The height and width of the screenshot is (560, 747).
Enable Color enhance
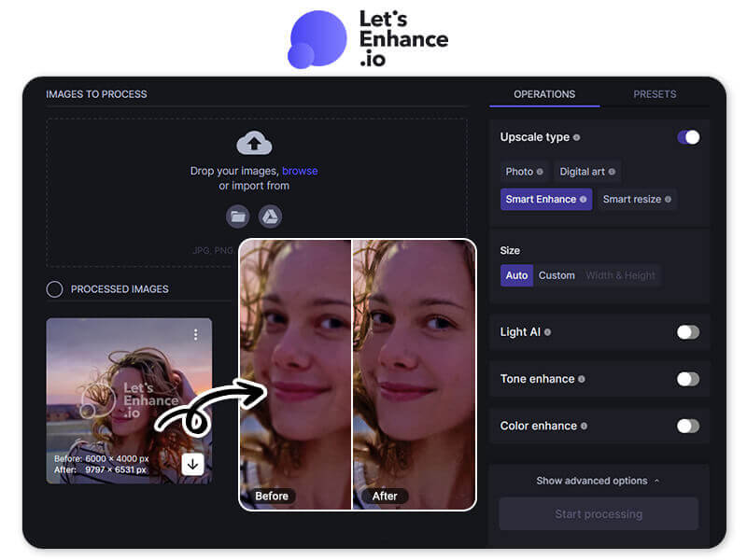pos(688,426)
